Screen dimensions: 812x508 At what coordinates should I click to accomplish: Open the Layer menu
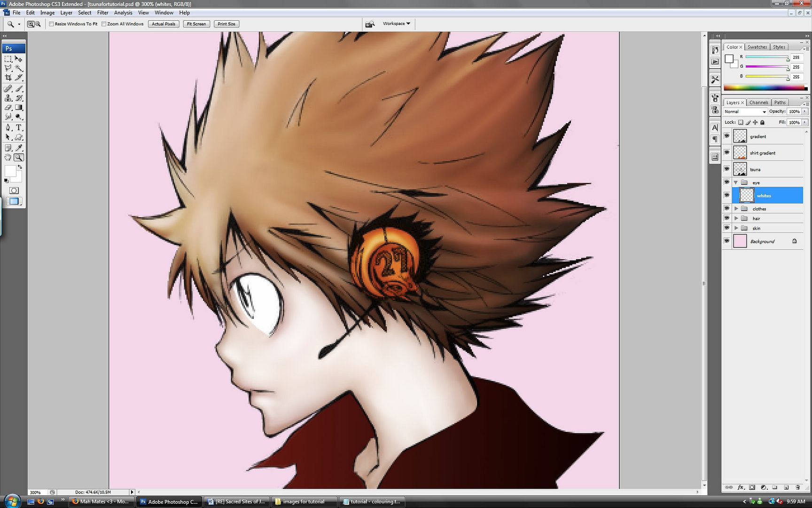coord(66,13)
